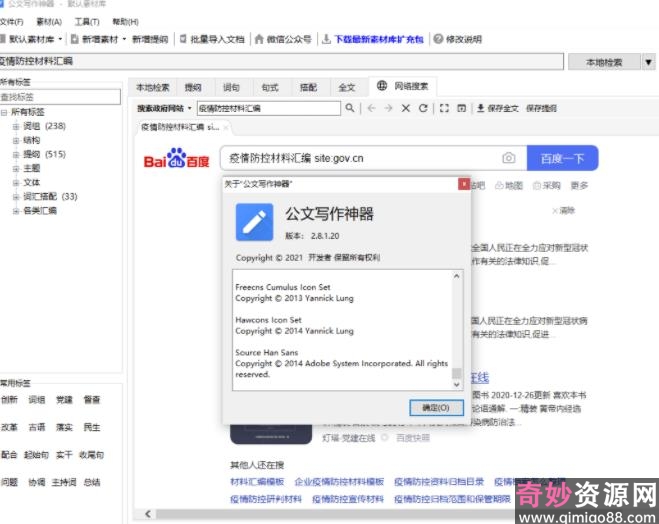Collapse the 所有标签 tree root
Screen dimensions: 659x524
click(4, 112)
